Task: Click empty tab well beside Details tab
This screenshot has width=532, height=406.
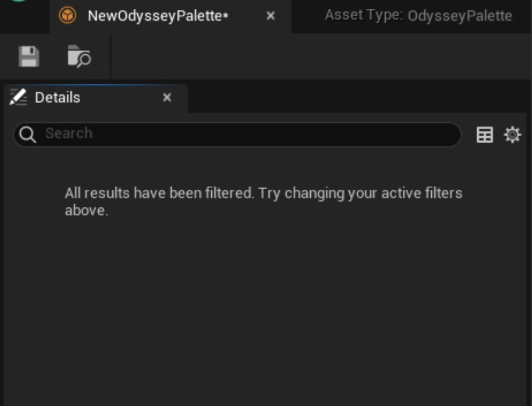Action: click(x=358, y=98)
